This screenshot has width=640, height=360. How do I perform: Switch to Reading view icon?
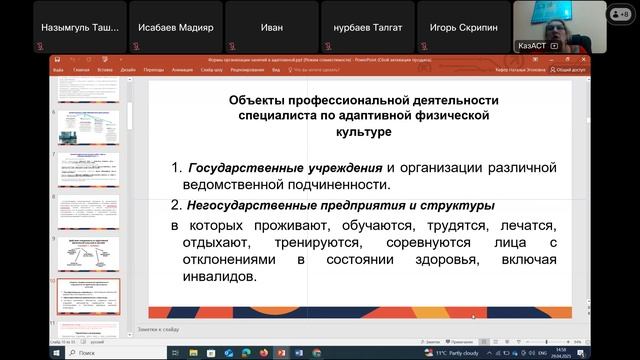coord(507,342)
